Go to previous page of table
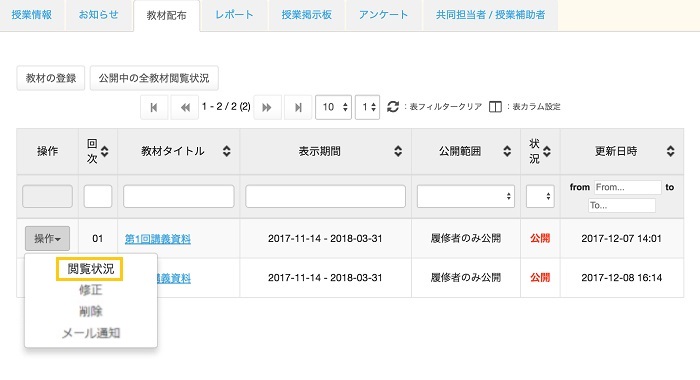The image size is (700, 380). pyautogui.click(x=185, y=107)
